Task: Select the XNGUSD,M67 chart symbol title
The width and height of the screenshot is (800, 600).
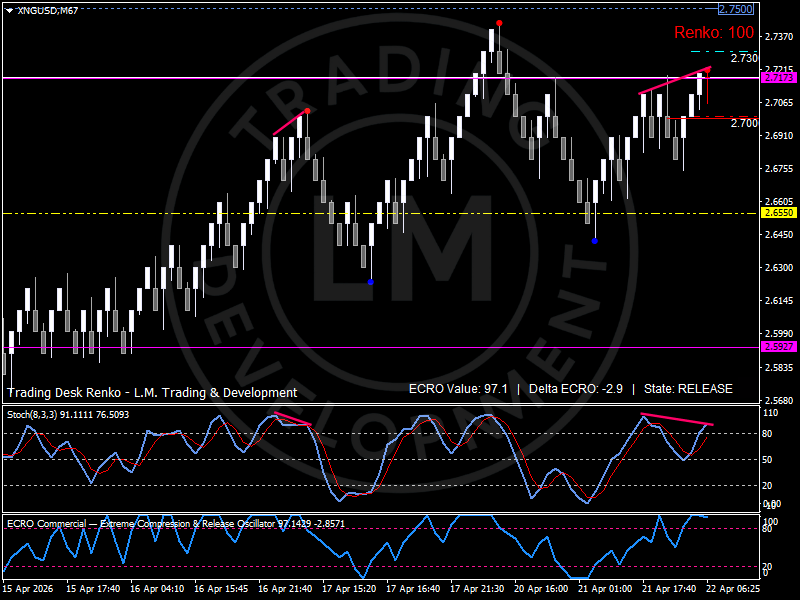Action: coord(47,10)
